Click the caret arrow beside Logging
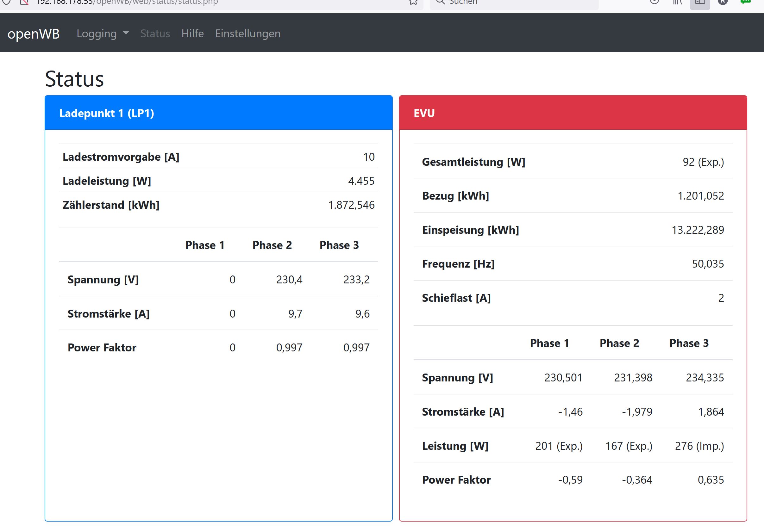Image resolution: width=764 pixels, height=532 pixels. pos(126,33)
